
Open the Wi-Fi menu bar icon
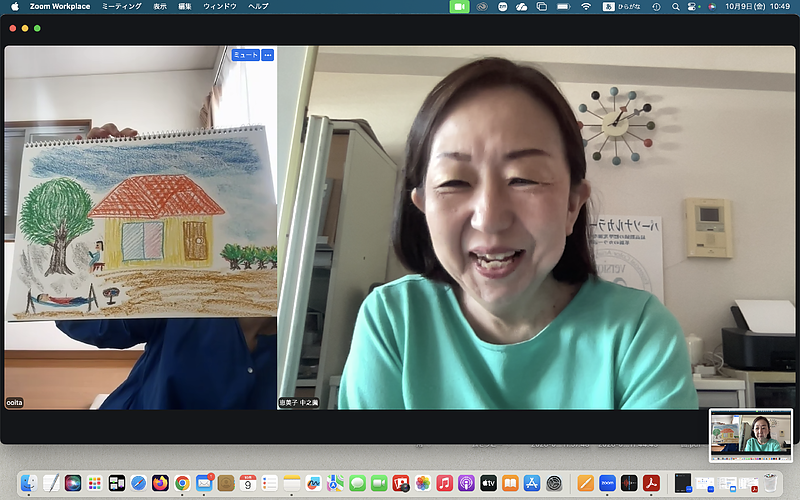(x=586, y=7)
